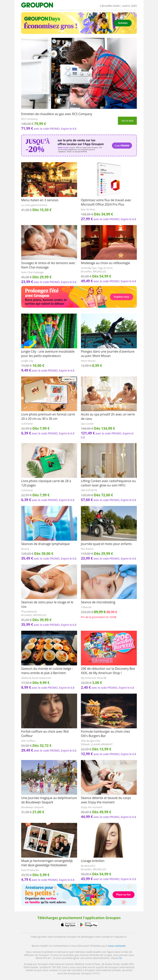
Task: Open the Jungle City playground image
Action: [49, 331]
